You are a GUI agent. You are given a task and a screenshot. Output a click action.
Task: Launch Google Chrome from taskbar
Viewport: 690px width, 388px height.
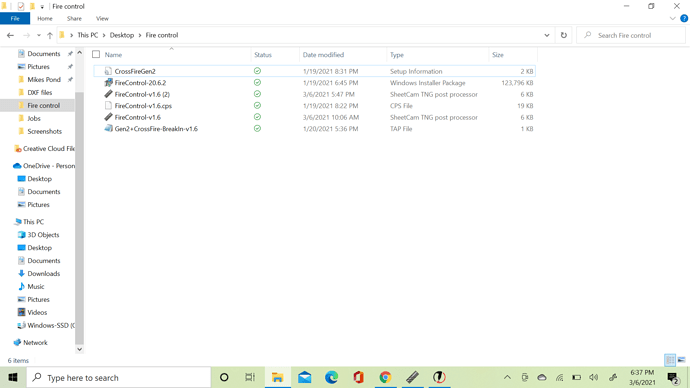click(x=385, y=377)
